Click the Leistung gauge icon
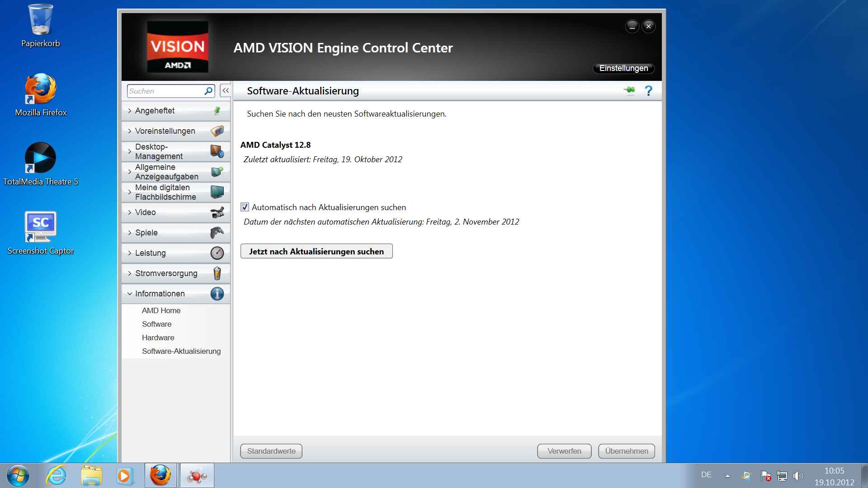The width and height of the screenshot is (868, 488). click(217, 253)
